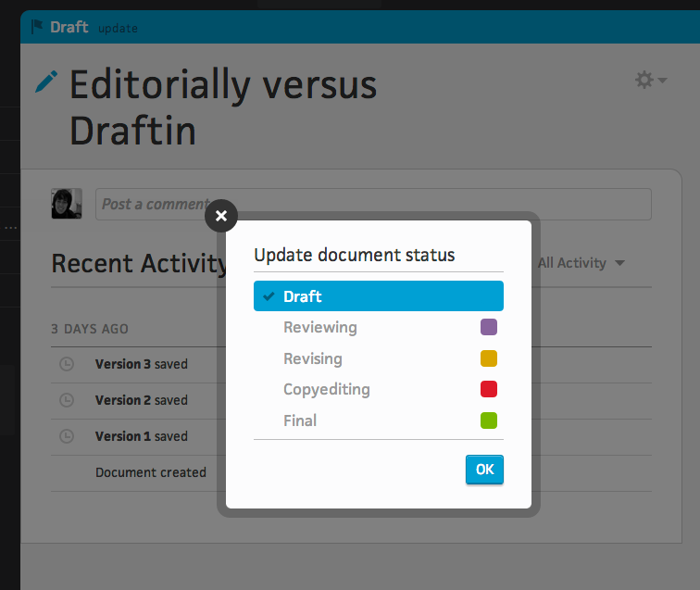Set document status to Final

pos(378,421)
